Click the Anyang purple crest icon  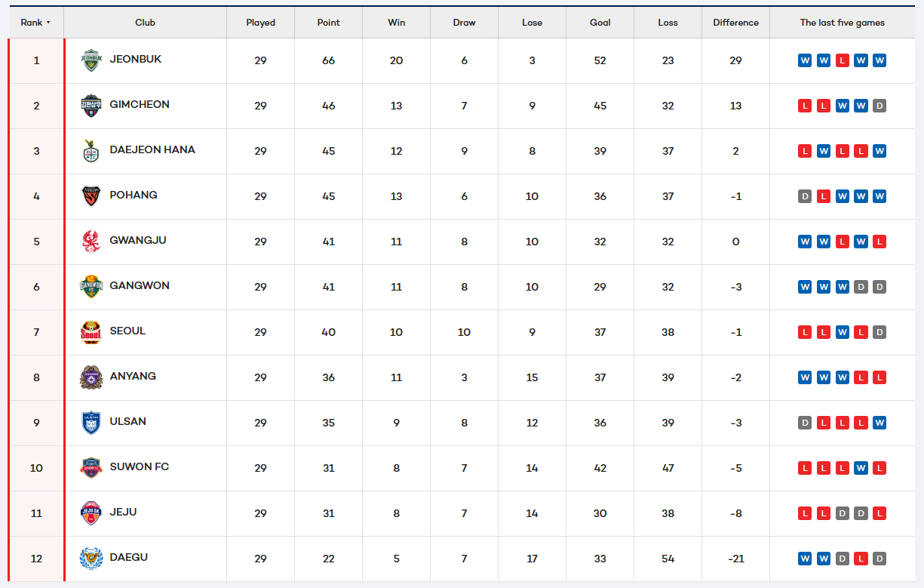click(91, 377)
